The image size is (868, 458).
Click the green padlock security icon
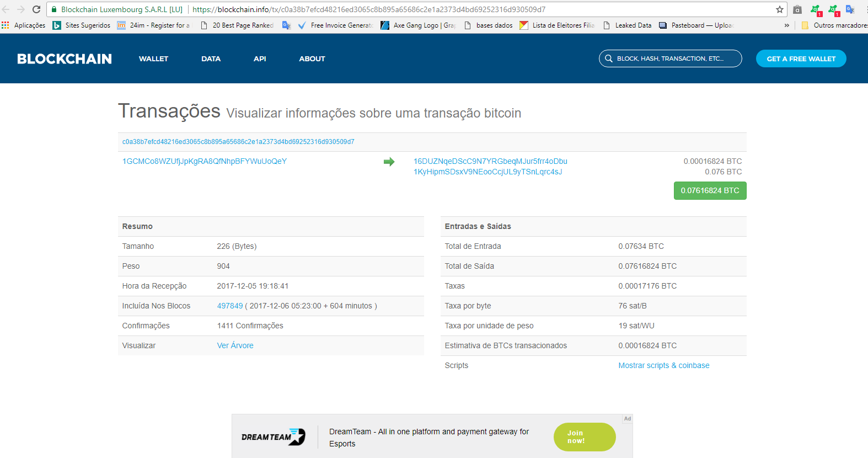54,9
